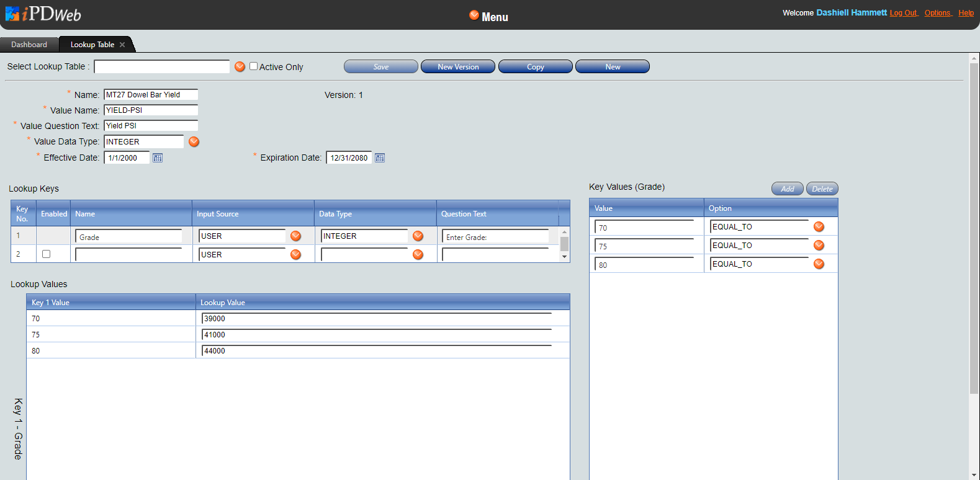This screenshot has width=980, height=480.
Task: Switch to the Dashboard tab
Action: [x=29, y=45]
